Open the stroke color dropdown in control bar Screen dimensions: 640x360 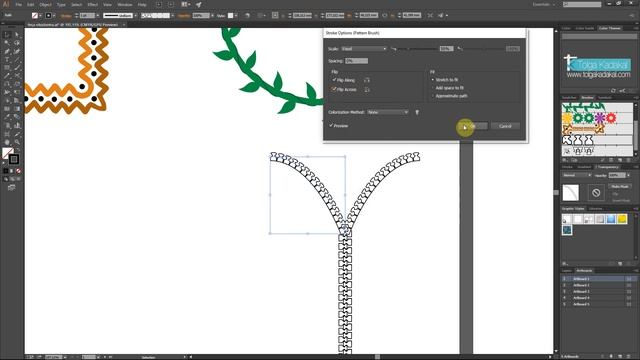click(x=54, y=16)
